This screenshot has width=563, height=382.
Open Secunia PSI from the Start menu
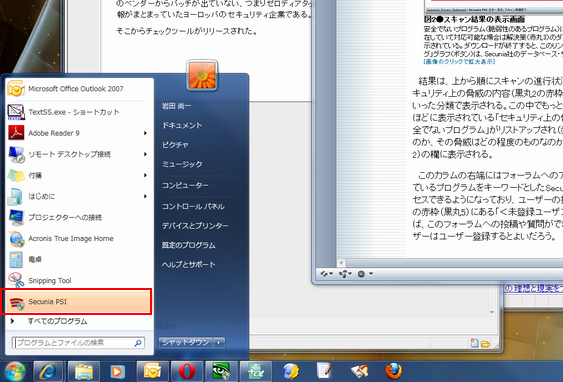pyautogui.click(x=77, y=302)
